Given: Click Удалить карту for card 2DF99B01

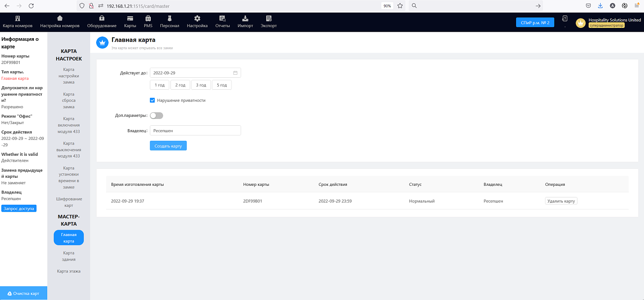Looking at the screenshot, I should click(x=561, y=201).
